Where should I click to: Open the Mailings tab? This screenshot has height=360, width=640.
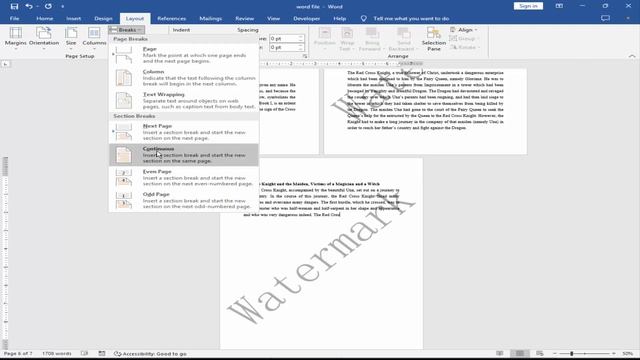(211, 18)
